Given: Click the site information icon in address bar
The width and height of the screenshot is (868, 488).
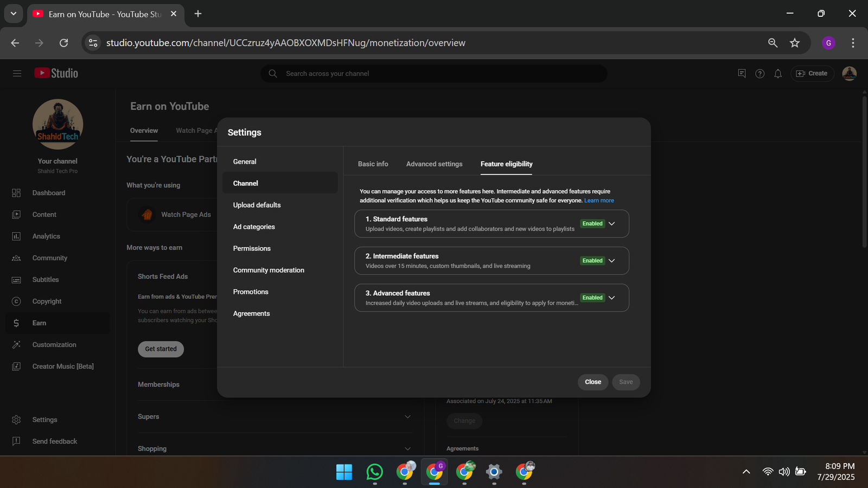Looking at the screenshot, I should [93, 43].
